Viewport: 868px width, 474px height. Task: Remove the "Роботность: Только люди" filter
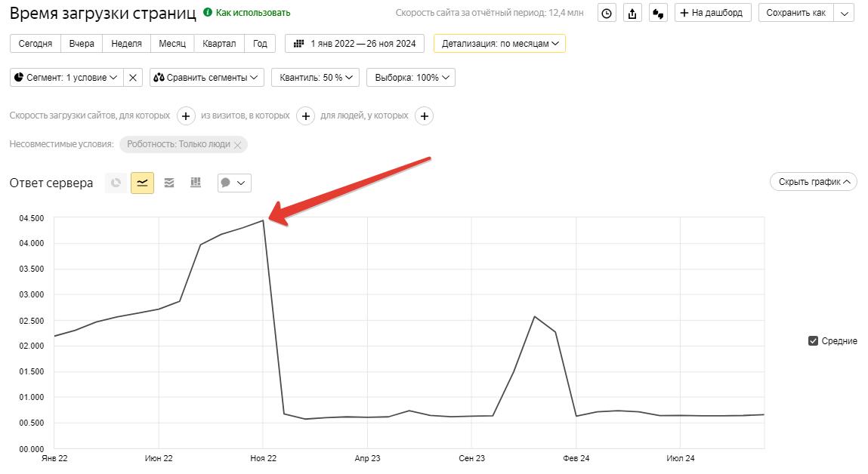(238, 145)
